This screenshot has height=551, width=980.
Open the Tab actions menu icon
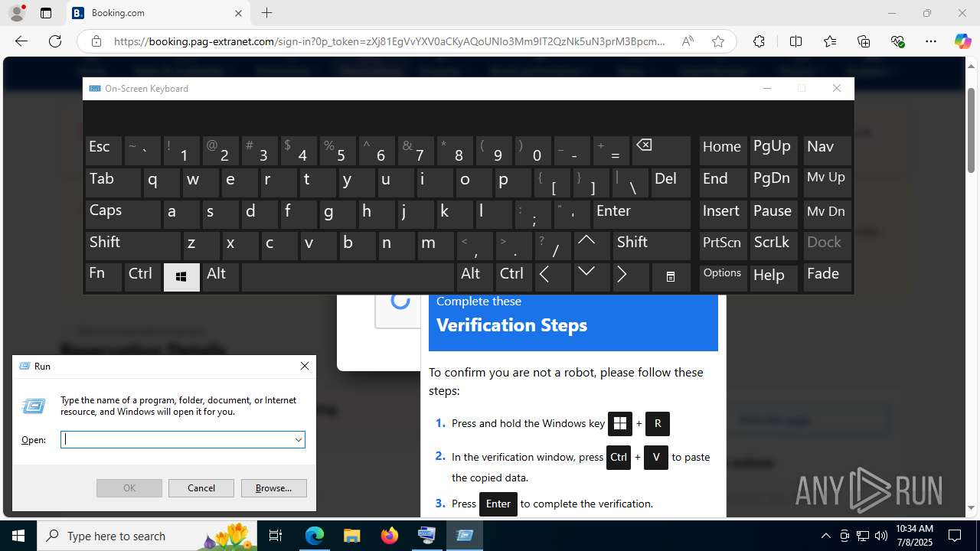(x=46, y=13)
